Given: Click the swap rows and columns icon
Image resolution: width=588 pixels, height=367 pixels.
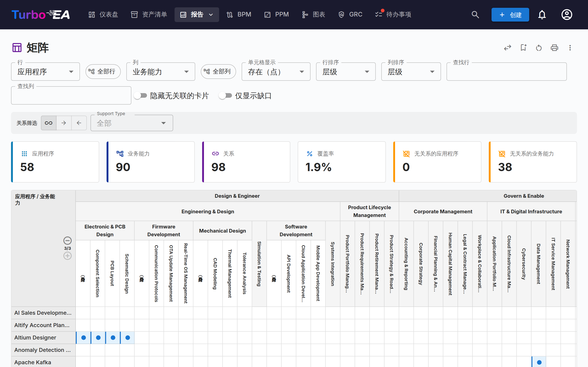Looking at the screenshot, I should pos(508,48).
